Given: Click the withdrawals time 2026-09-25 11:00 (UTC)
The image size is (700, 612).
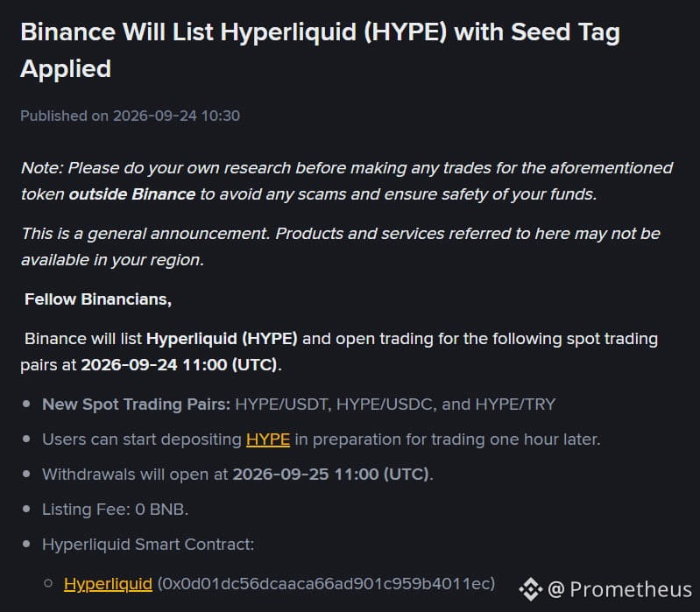Looking at the screenshot, I should [x=331, y=475].
